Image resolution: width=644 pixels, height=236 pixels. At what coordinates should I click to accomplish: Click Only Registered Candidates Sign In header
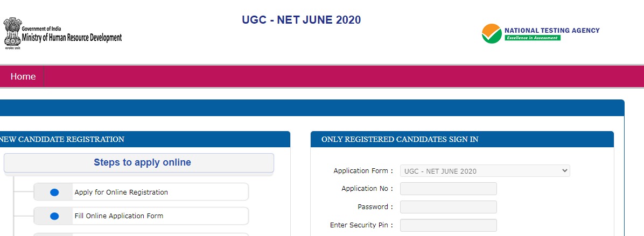[x=400, y=139]
